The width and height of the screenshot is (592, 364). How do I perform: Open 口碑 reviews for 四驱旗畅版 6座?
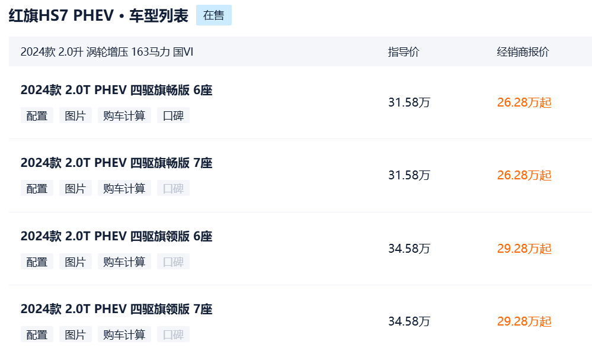point(173,115)
